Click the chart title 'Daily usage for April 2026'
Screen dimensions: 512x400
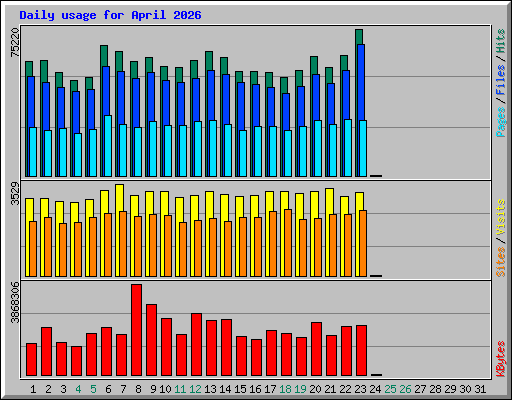click(x=110, y=15)
